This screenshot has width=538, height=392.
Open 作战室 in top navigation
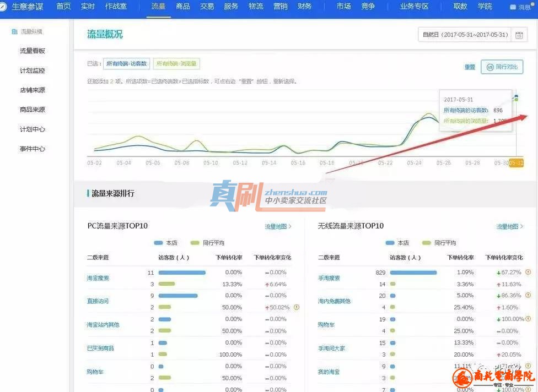[x=116, y=7]
